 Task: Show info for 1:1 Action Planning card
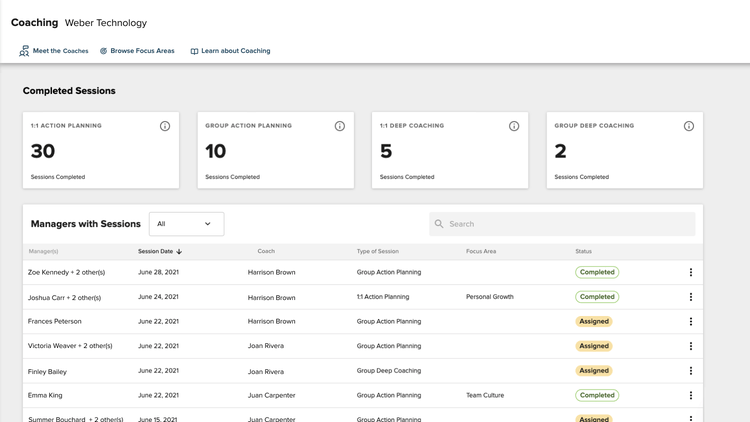tap(165, 126)
